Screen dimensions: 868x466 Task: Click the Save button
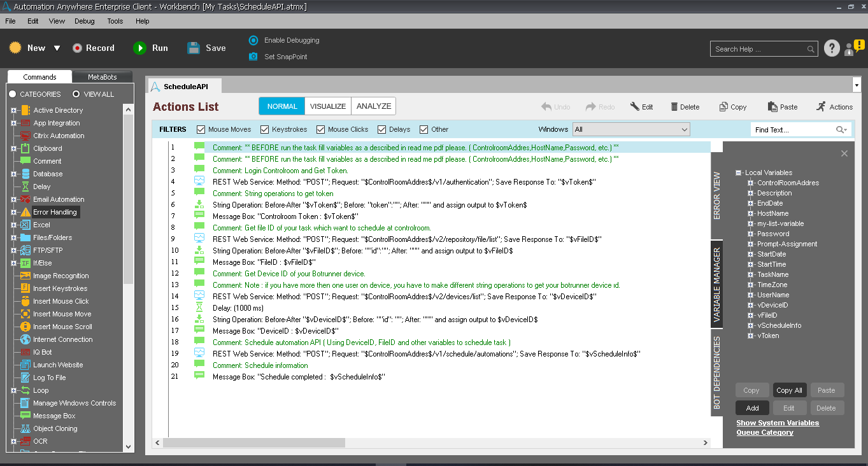(x=206, y=48)
